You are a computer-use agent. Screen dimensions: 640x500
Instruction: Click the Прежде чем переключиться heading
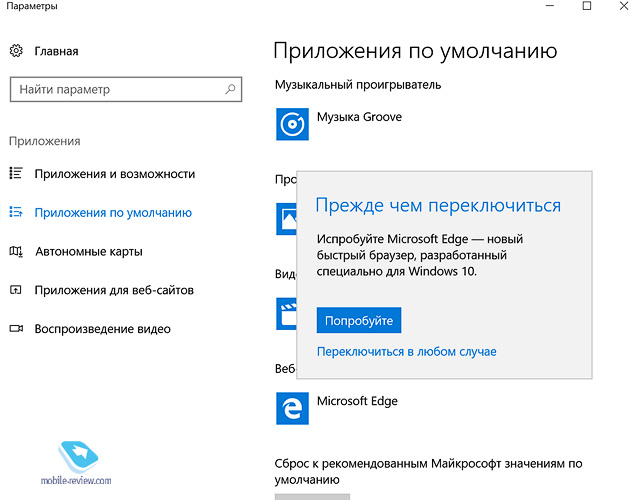point(438,205)
